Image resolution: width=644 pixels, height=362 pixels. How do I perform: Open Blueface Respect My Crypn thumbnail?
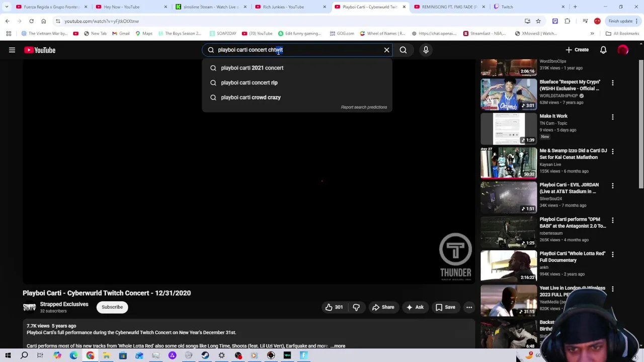click(x=509, y=94)
